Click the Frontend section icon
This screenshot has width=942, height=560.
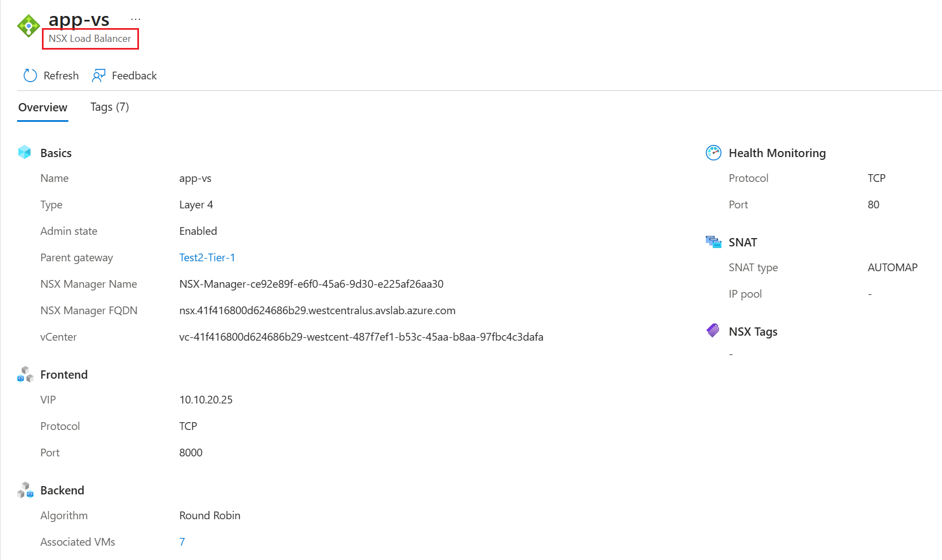[25, 374]
